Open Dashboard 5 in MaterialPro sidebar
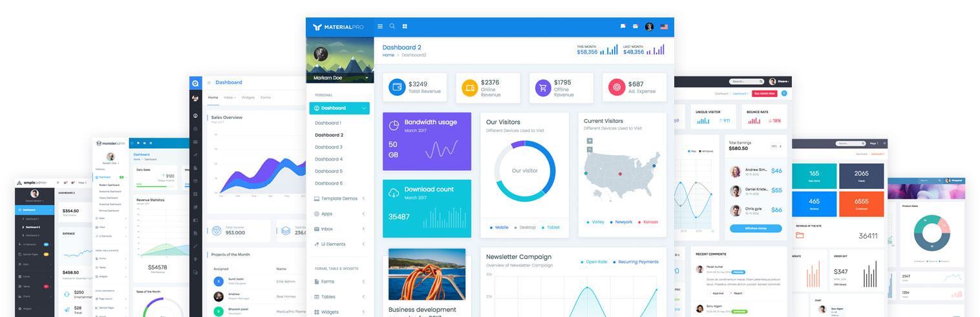The image size is (980, 317). pos(328,171)
